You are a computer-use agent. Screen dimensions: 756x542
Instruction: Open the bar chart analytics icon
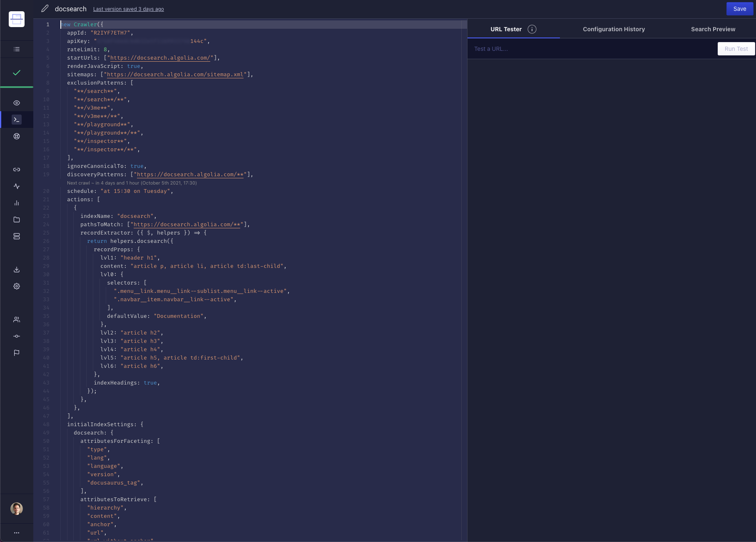pos(17,203)
